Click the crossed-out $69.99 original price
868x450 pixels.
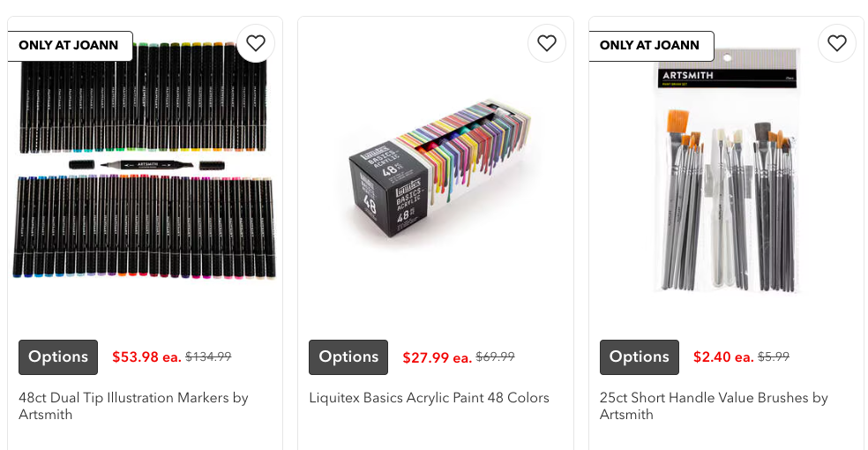(x=495, y=356)
